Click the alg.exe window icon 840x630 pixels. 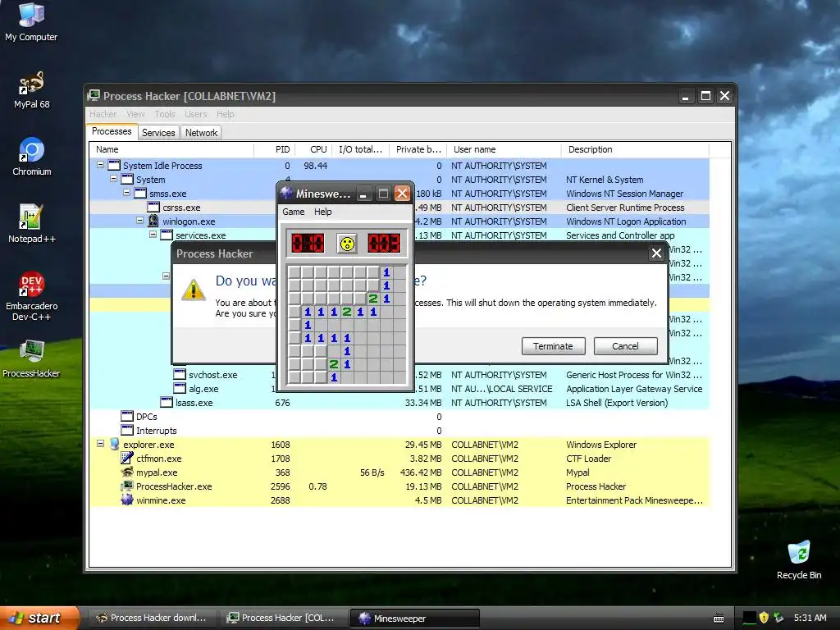(180, 388)
